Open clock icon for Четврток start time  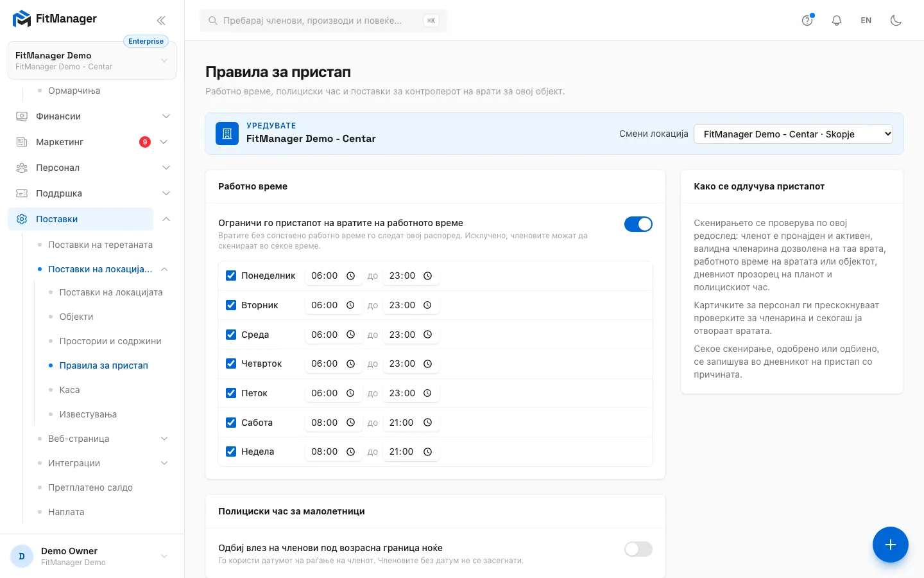click(351, 363)
